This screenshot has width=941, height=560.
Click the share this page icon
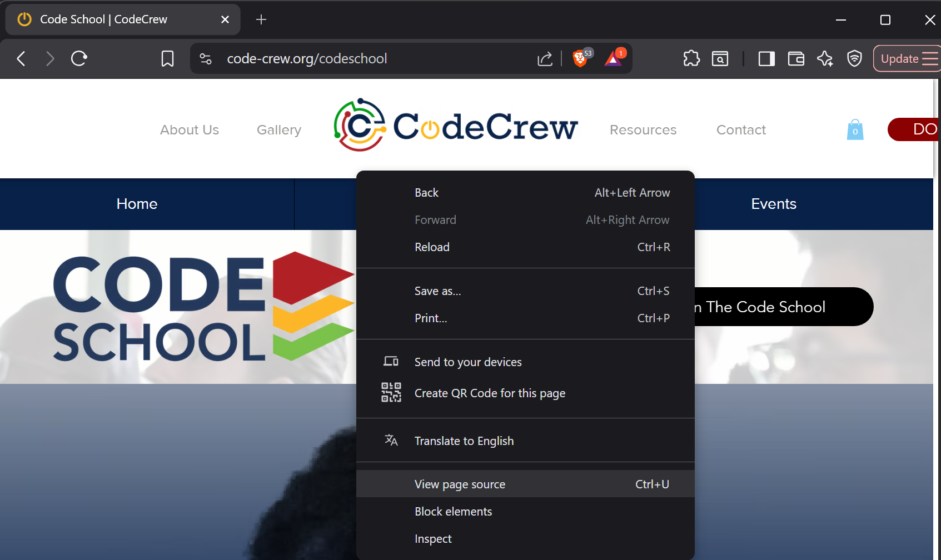545,58
